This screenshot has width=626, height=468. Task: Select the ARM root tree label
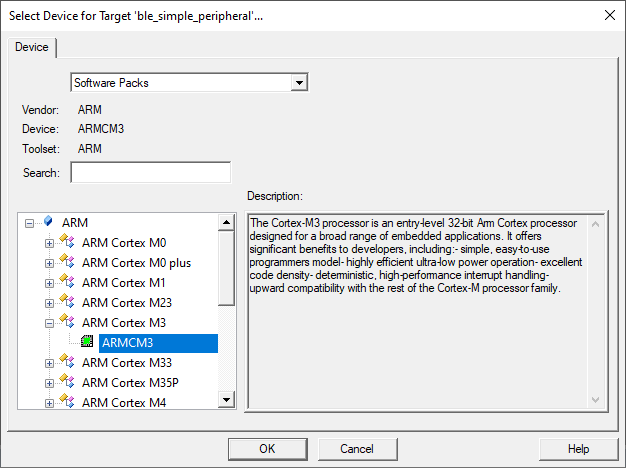click(75, 223)
